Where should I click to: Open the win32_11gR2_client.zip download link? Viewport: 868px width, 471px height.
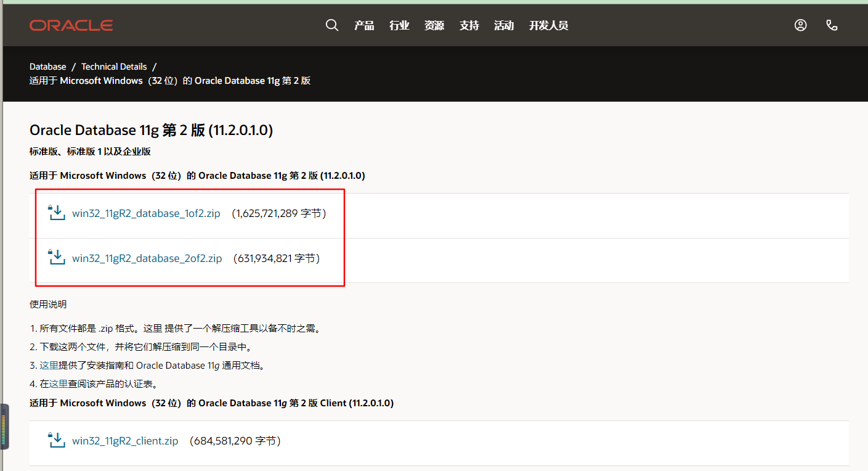[x=125, y=440]
